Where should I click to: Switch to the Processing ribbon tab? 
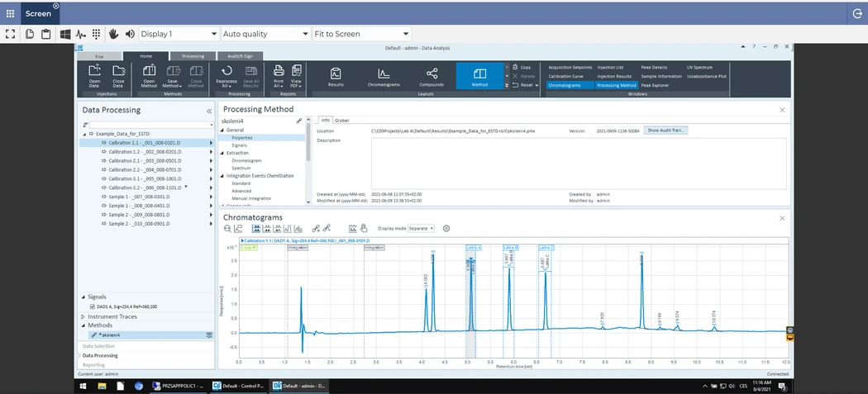(193, 56)
